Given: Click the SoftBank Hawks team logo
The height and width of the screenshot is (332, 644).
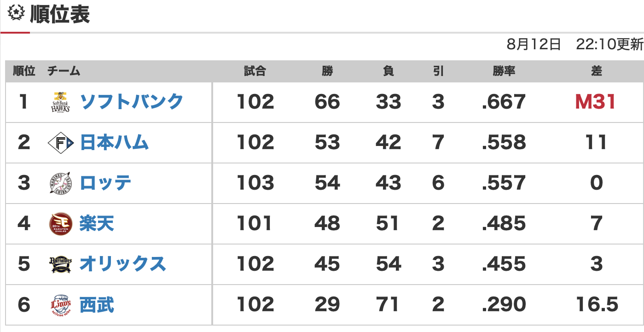Looking at the screenshot, I should click(x=61, y=102).
